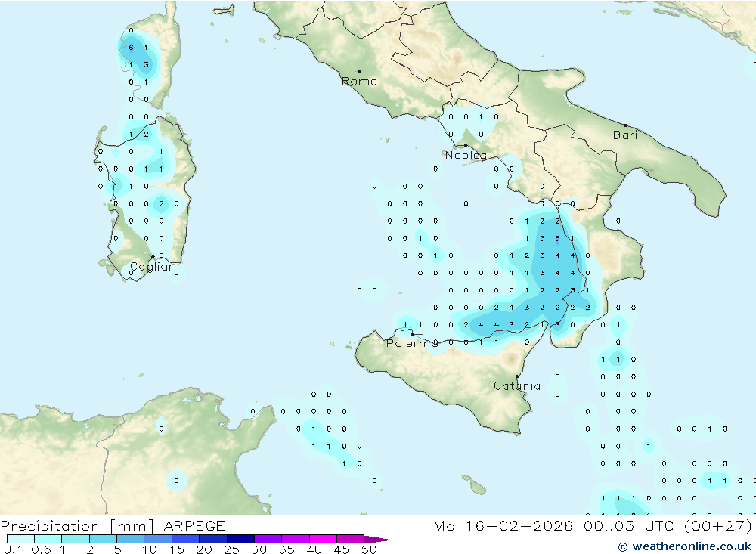Click the Catania city label
The image size is (756, 554).
[x=517, y=385]
